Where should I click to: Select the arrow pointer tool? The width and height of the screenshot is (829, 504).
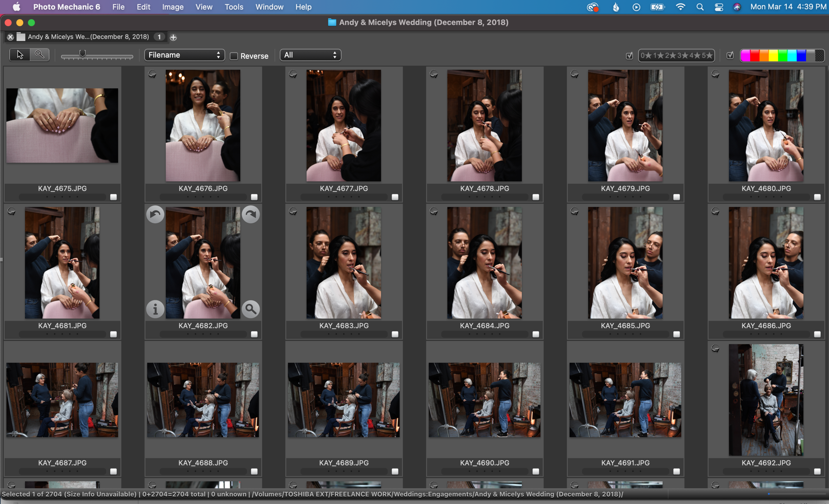pyautogui.click(x=20, y=55)
